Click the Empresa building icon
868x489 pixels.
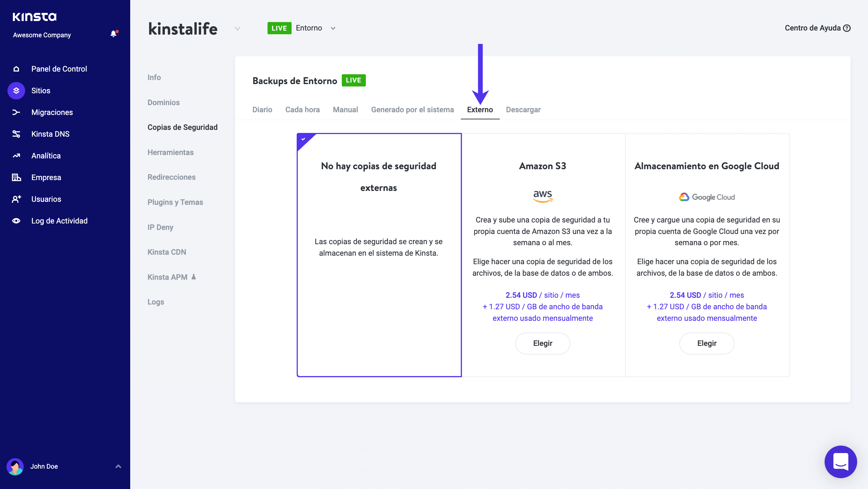point(16,178)
